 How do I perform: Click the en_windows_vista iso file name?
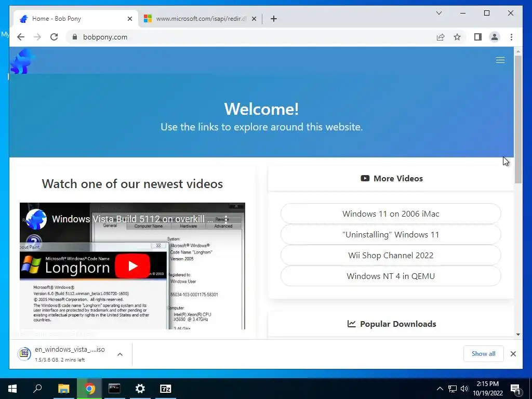(x=70, y=349)
